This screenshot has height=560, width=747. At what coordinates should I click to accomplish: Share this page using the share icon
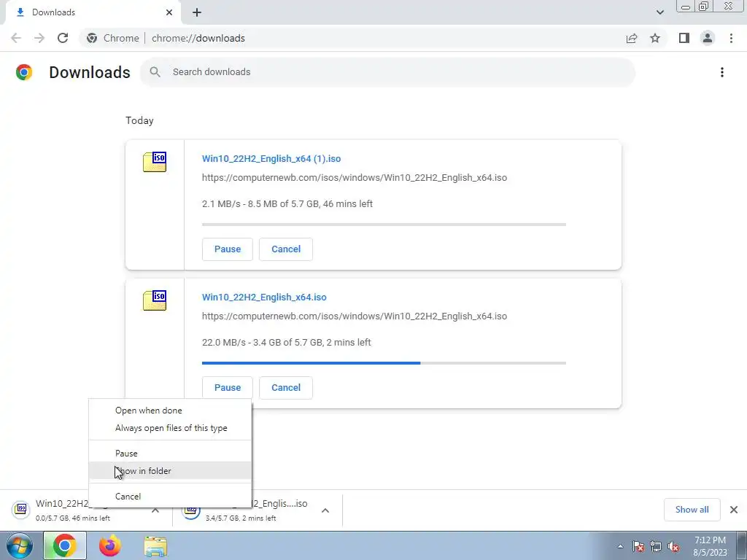pyautogui.click(x=632, y=38)
